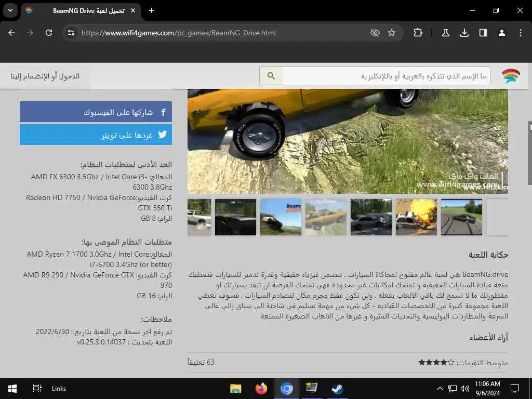Screen dimensions: 532x399
Task: Click the forward navigation arrow
Action: click(x=30, y=33)
